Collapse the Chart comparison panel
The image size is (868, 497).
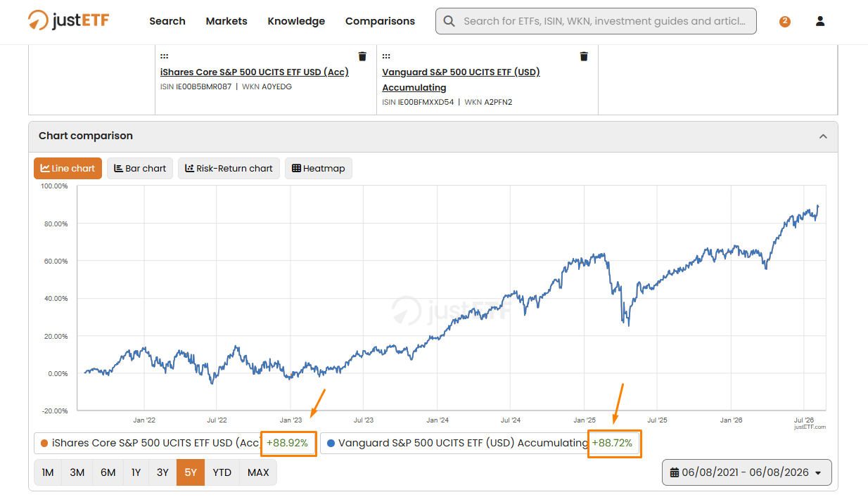tap(823, 136)
